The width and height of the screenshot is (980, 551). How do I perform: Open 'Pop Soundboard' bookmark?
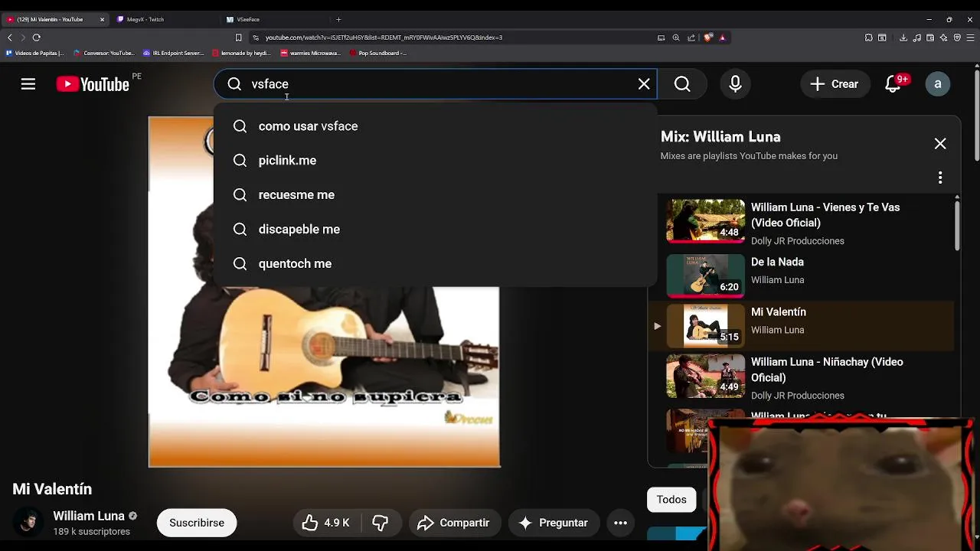click(378, 54)
